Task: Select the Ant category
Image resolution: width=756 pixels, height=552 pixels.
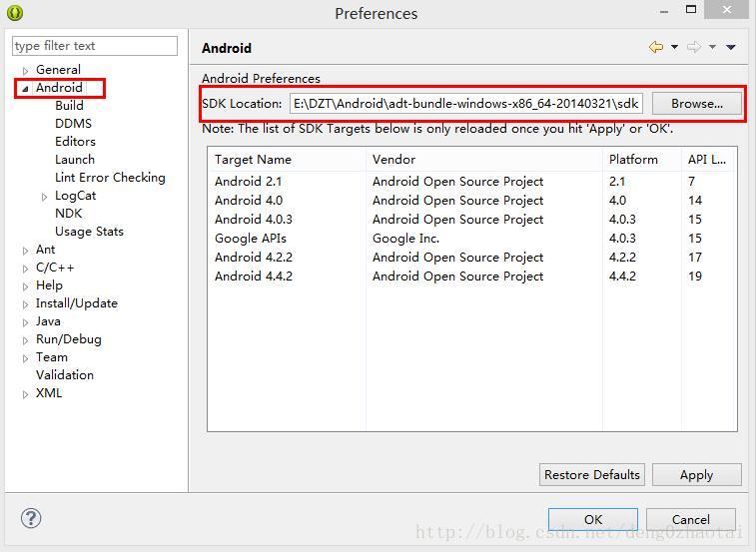Action: [x=45, y=250]
